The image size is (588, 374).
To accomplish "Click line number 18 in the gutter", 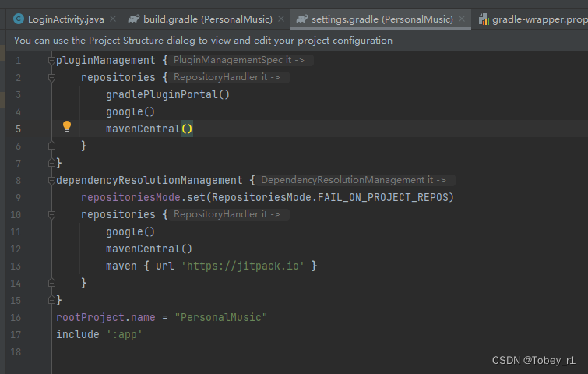I will [16, 352].
